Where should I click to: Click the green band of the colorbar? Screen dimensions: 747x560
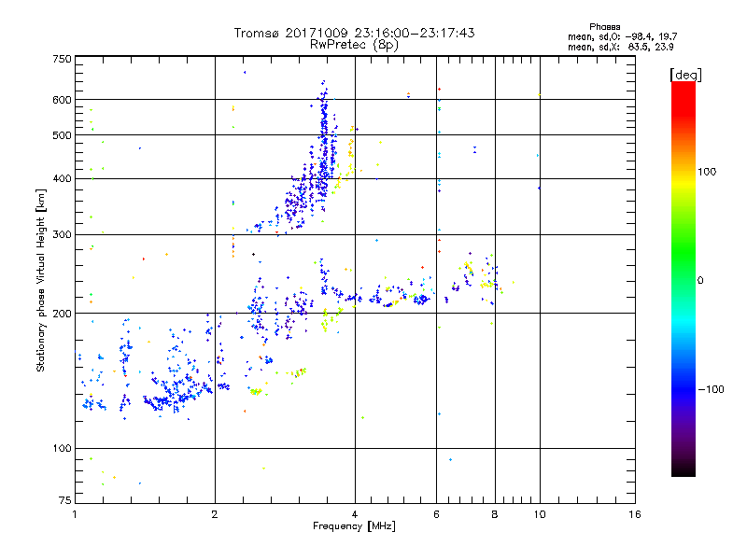[x=684, y=252]
